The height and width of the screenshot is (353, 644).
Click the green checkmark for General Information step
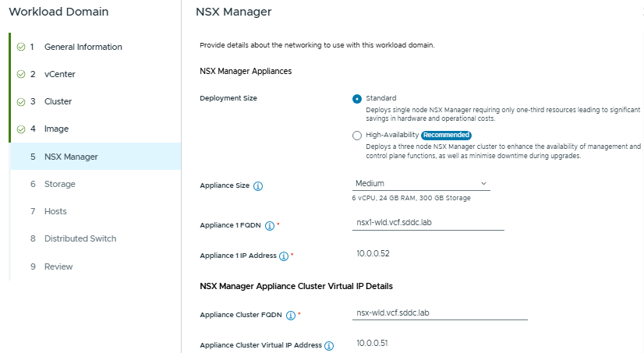20,47
